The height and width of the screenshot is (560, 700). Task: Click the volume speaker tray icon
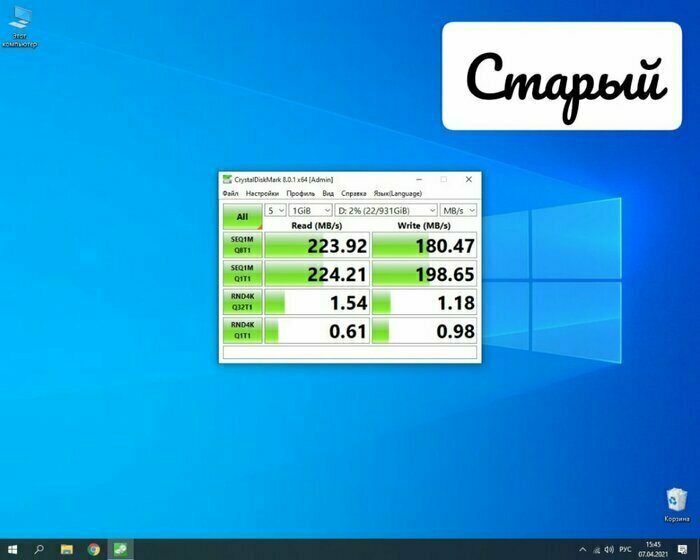[609, 549]
